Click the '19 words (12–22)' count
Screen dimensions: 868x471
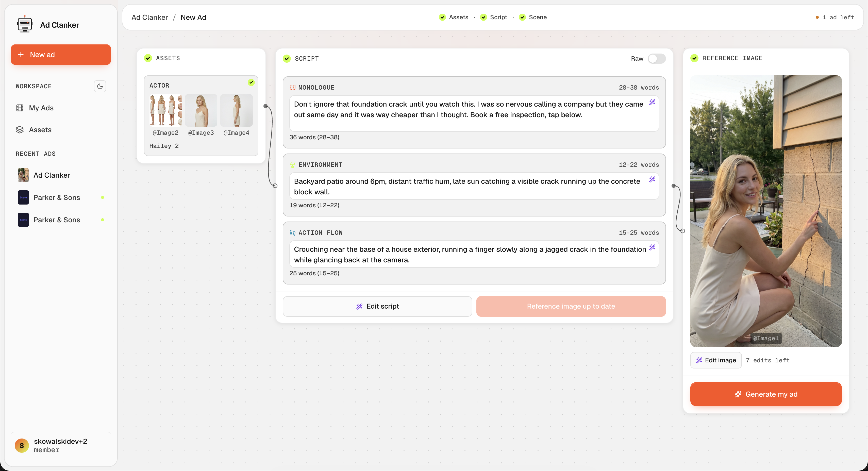pyautogui.click(x=314, y=205)
